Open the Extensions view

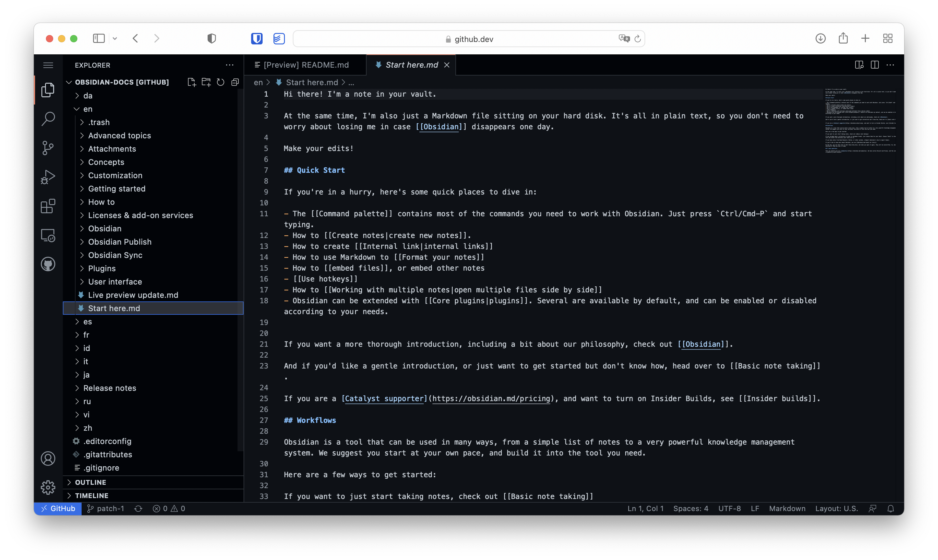pos(48,206)
